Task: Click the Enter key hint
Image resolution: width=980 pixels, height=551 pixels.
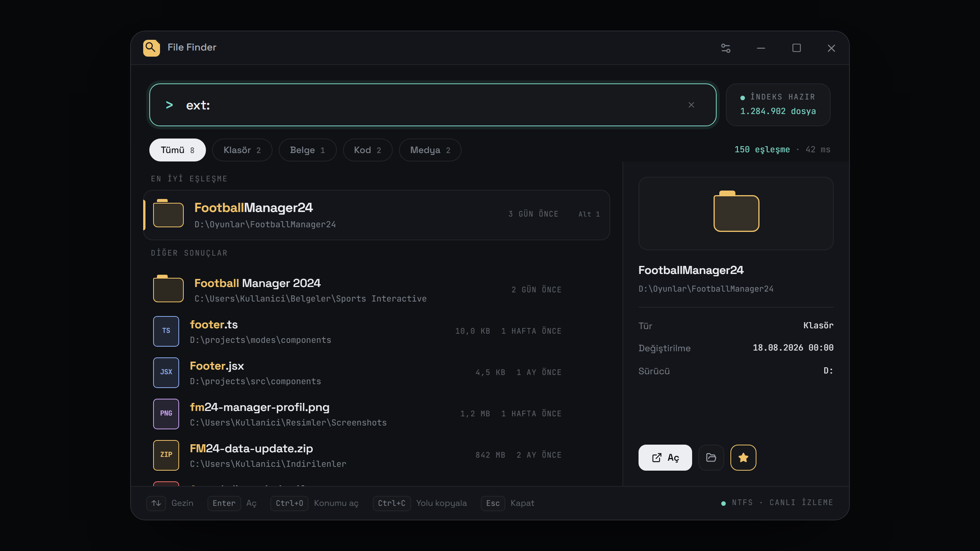Action: pos(224,503)
